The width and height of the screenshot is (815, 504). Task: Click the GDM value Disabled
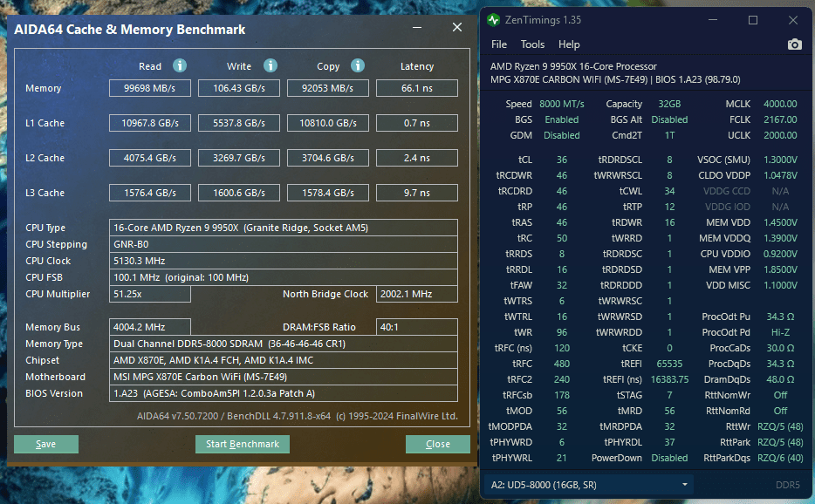click(x=562, y=135)
